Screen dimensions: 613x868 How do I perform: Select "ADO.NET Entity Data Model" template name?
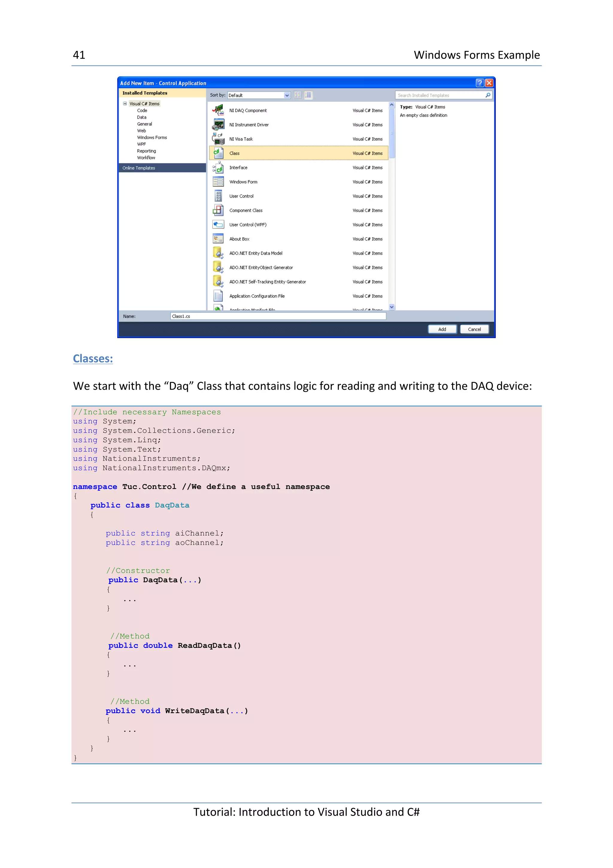pos(256,253)
